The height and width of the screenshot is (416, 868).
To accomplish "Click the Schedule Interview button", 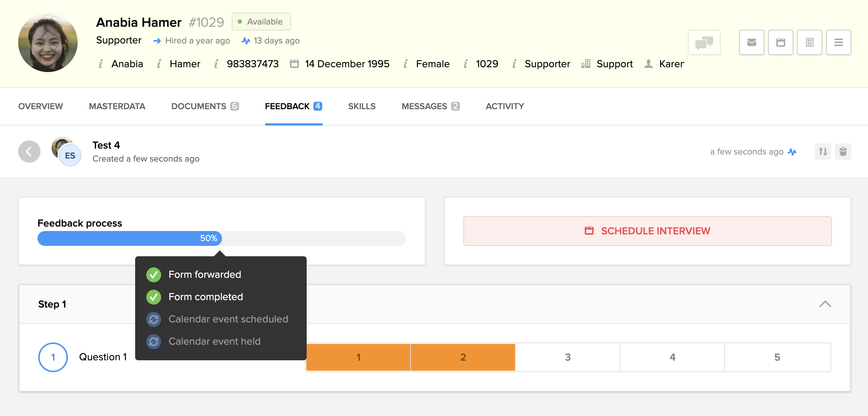I will (647, 231).
